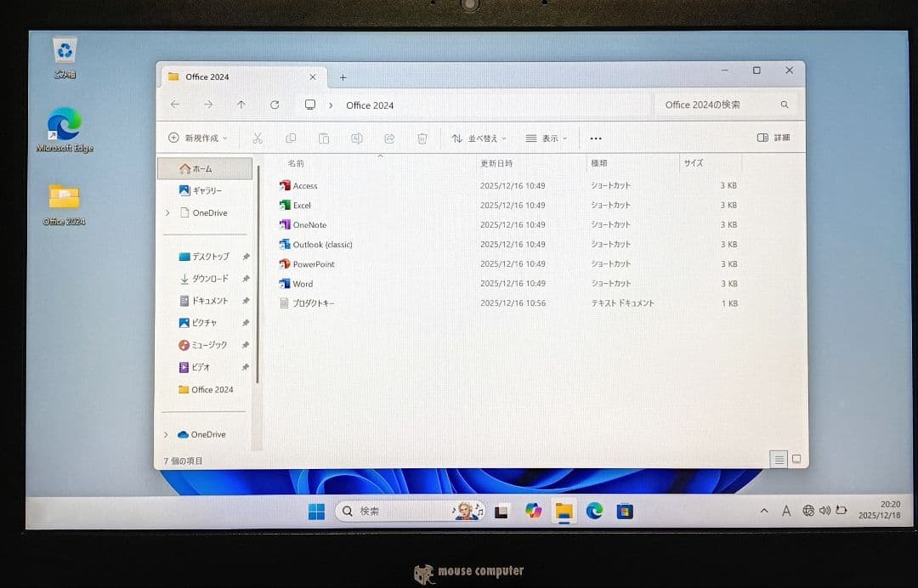Select the Microsoft Edge desktop shortcut
Viewport: 918px width, 588px height.
(x=65, y=130)
